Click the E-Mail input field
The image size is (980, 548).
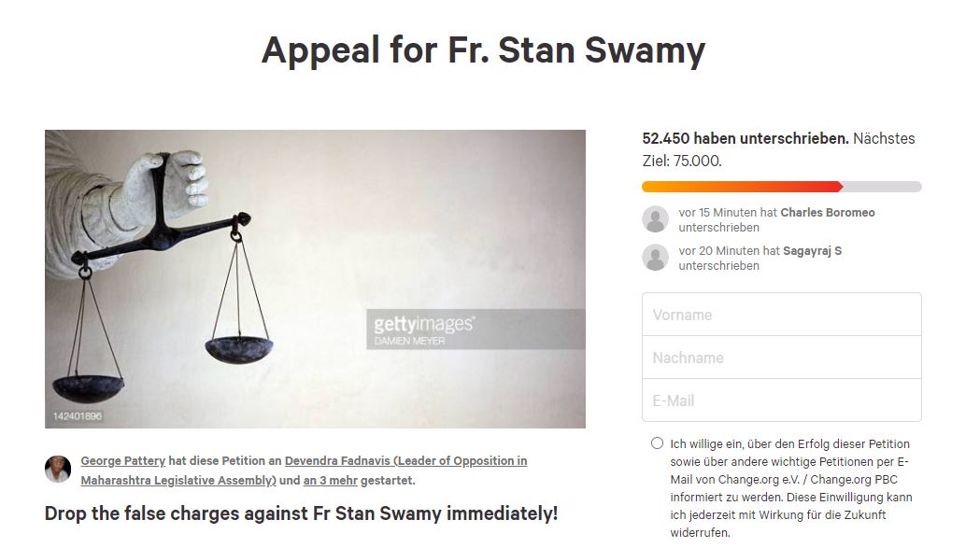pyautogui.click(x=781, y=400)
